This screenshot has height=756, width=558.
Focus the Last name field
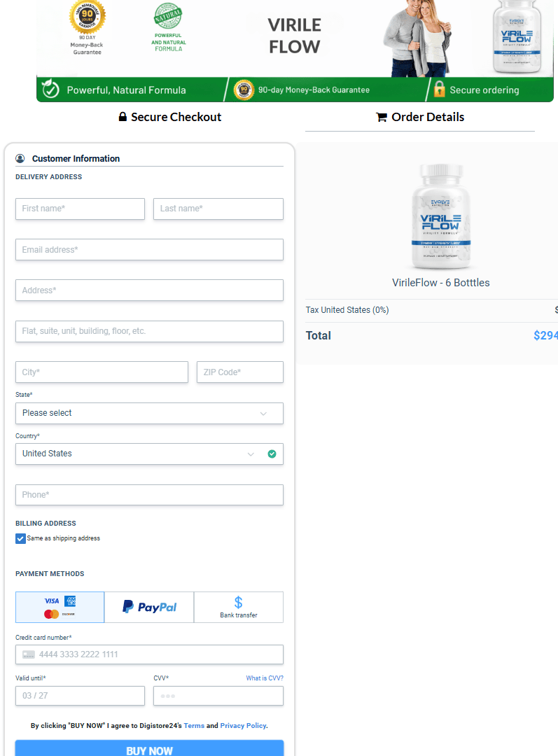tap(218, 209)
